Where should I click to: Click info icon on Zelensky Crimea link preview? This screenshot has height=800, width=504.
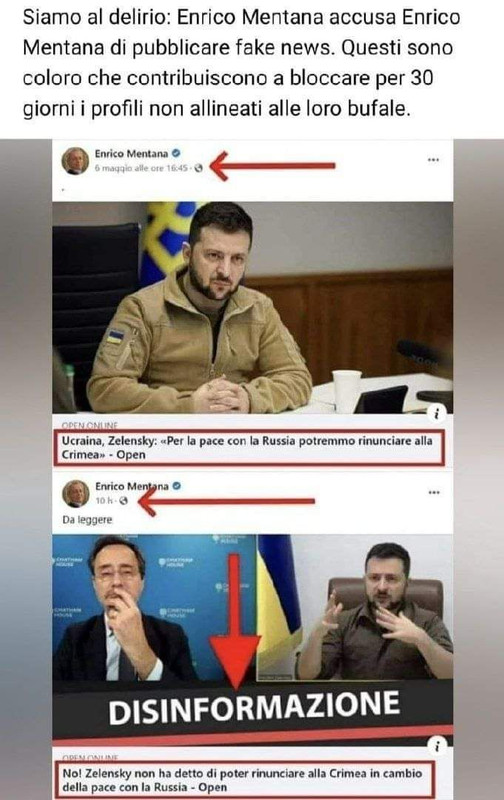click(x=437, y=413)
